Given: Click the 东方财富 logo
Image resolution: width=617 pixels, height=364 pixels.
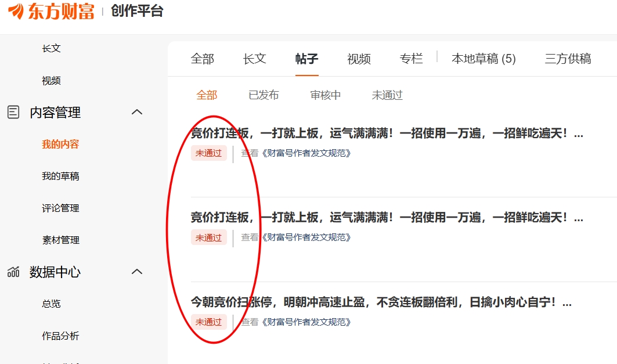Looking at the screenshot, I should point(51,10).
